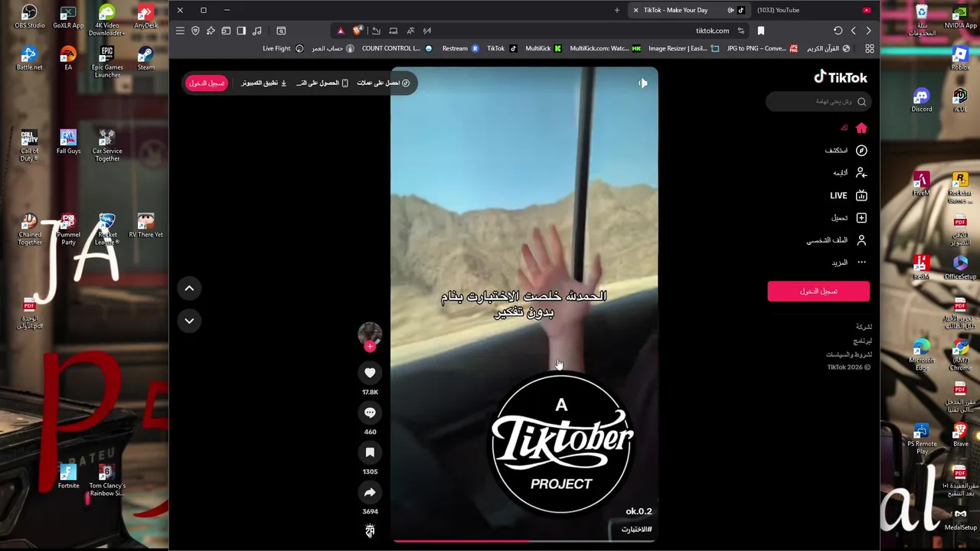This screenshot has width=980, height=551.
Task: Like the video with the heart button
Action: pyautogui.click(x=370, y=373)
